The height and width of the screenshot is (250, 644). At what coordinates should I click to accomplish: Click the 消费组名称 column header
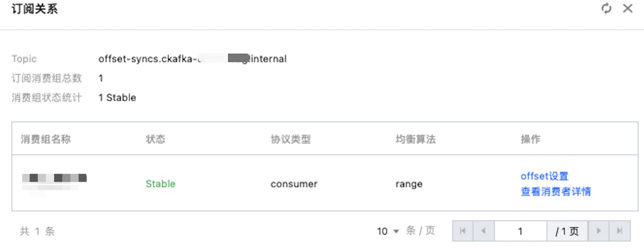tap(46, 139)
